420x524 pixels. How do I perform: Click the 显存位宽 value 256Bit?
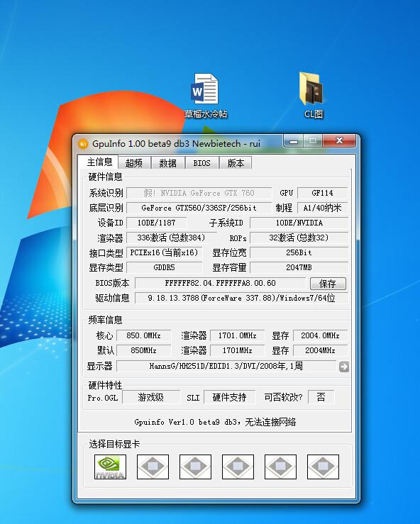(299, 252)
